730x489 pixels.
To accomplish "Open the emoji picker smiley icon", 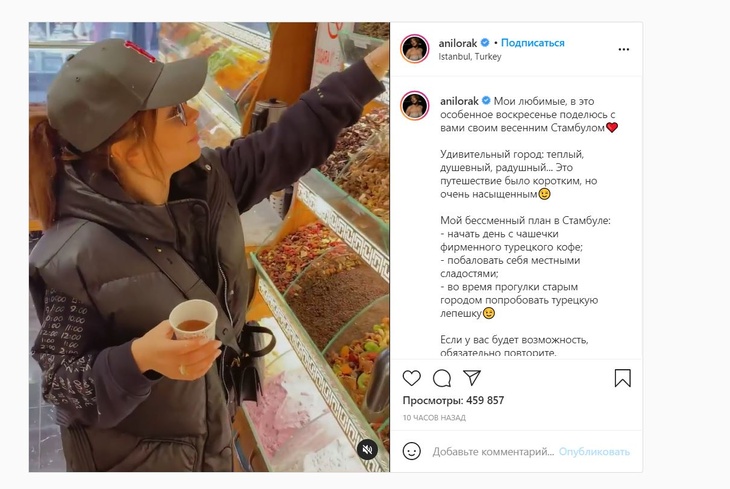I will [412, 451].
